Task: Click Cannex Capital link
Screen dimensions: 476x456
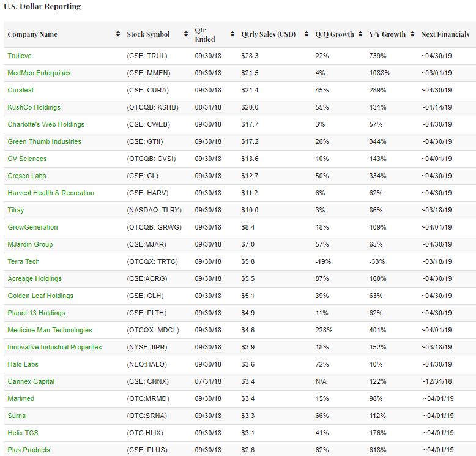Action: point(31,381)
